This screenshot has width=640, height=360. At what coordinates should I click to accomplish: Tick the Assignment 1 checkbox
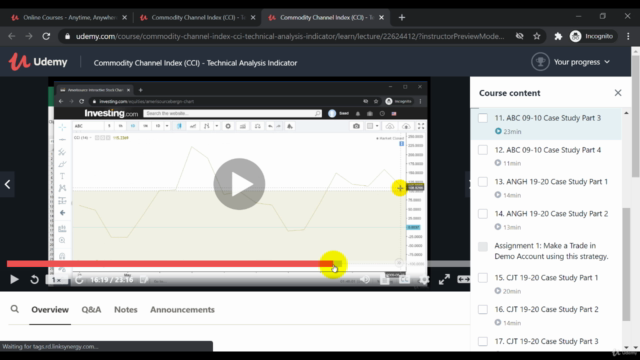click(x=483, y=247)
